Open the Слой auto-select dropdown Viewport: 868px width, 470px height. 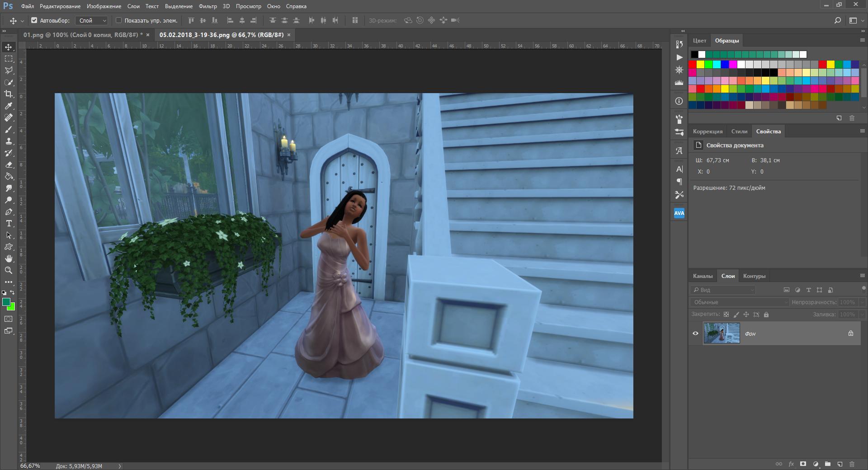pos(92,20)
